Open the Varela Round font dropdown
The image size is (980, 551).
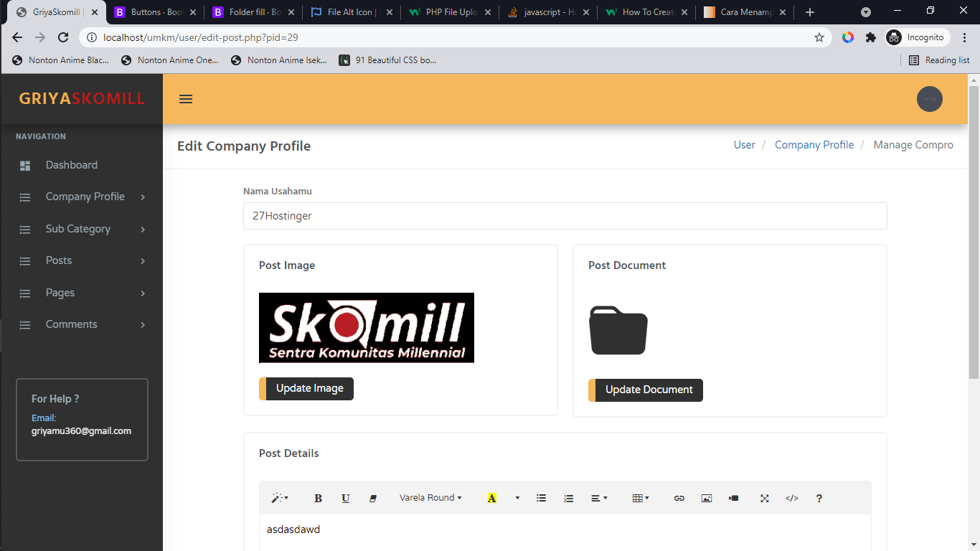pyautogui.click(x=430, y=498)
